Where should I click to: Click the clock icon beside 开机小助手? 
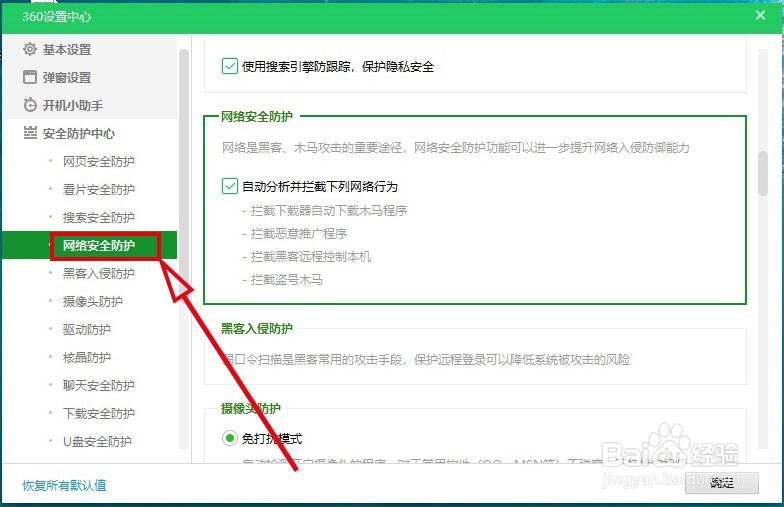tap(30, 105)
